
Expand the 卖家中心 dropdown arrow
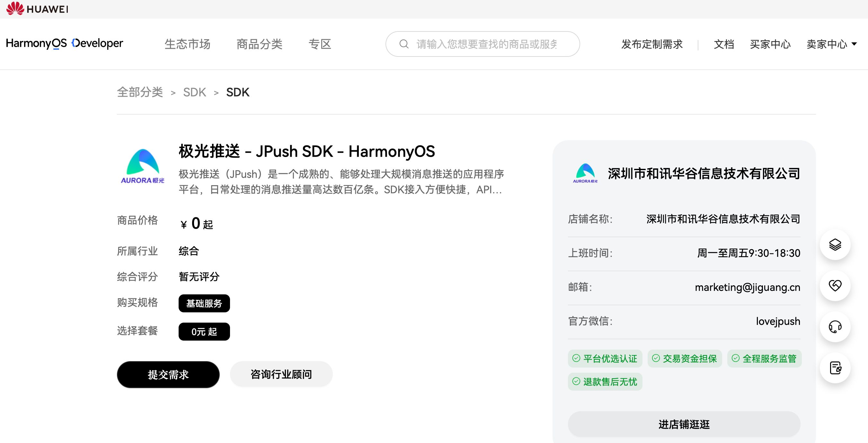854,44
